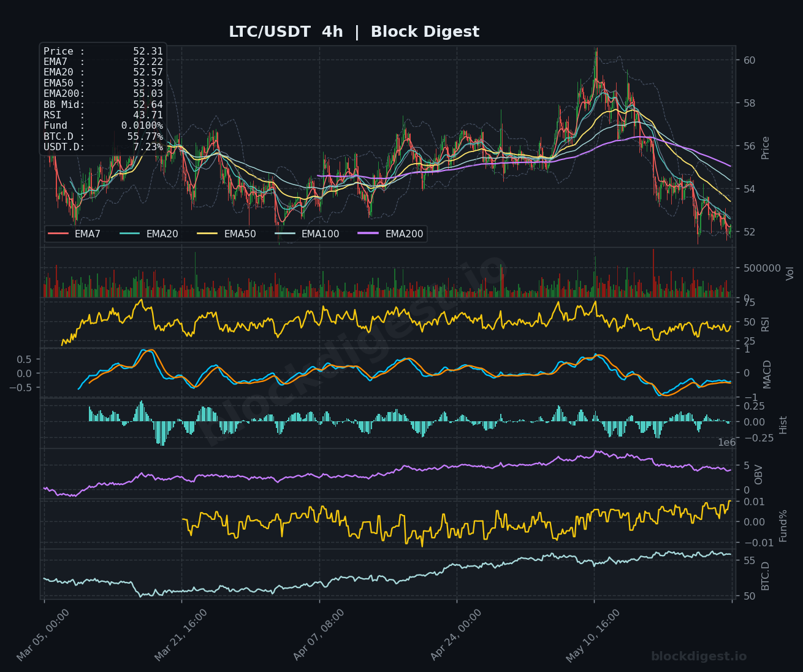
Task: Click the purple EMA200 legend line swatch
Action: [369, 234]
